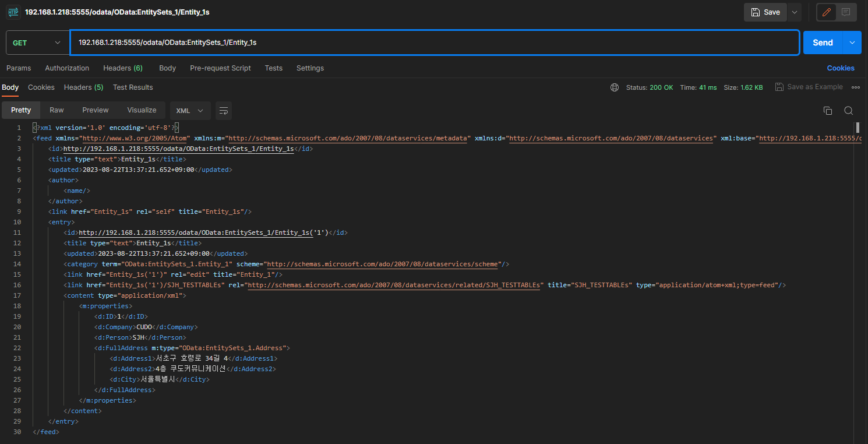Click the HTTP request icon in title

[x=13, y=12]
